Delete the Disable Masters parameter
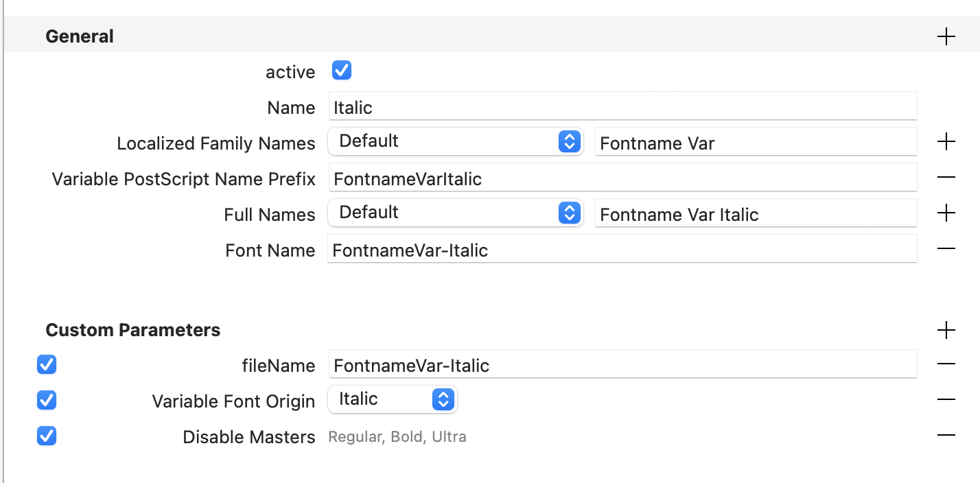The width and height of the screenshot is (980, 483). [x=946, y=436]
